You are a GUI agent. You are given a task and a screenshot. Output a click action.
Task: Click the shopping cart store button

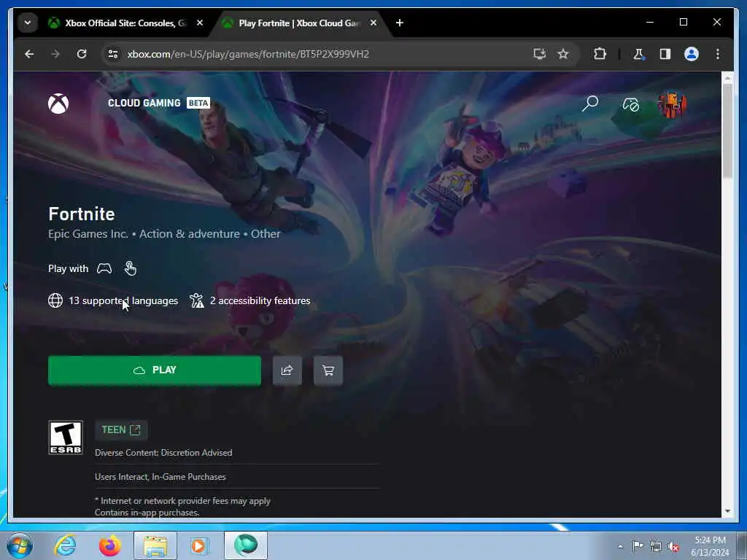point(328,370)
